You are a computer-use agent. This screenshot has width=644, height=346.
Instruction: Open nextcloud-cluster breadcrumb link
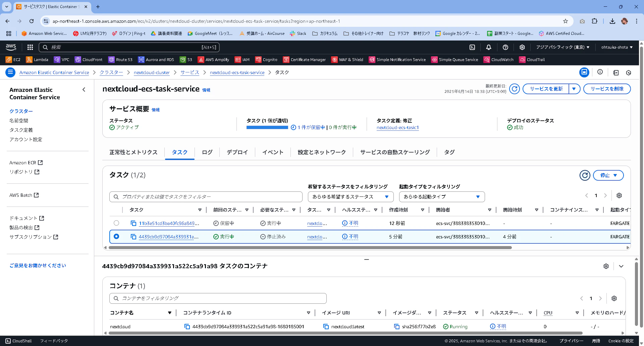(x=152, y=72)
